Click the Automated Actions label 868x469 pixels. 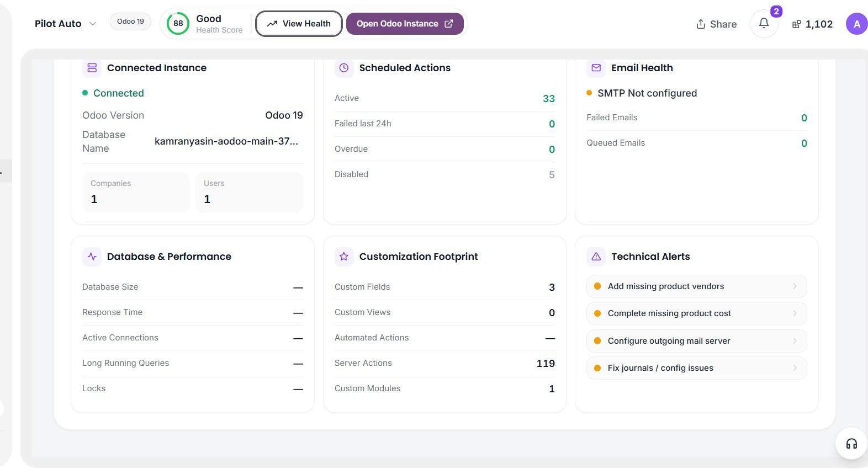point(372,338)
